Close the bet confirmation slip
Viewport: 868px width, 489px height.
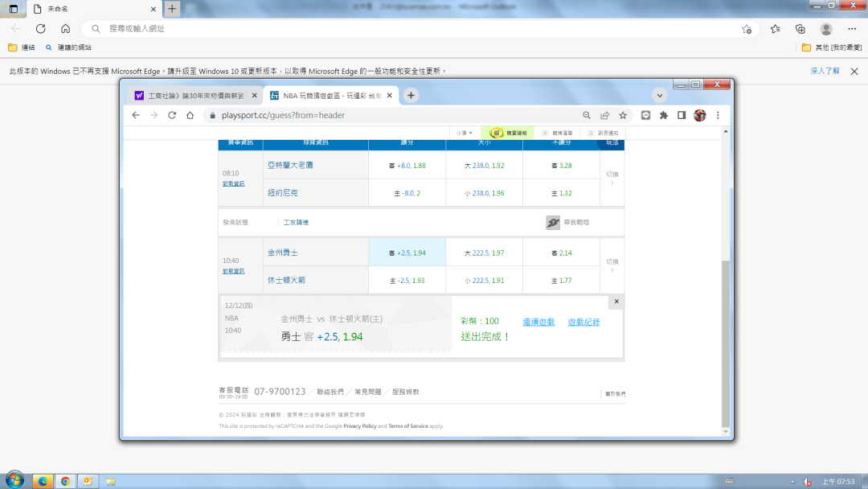[x=616, y=302]
